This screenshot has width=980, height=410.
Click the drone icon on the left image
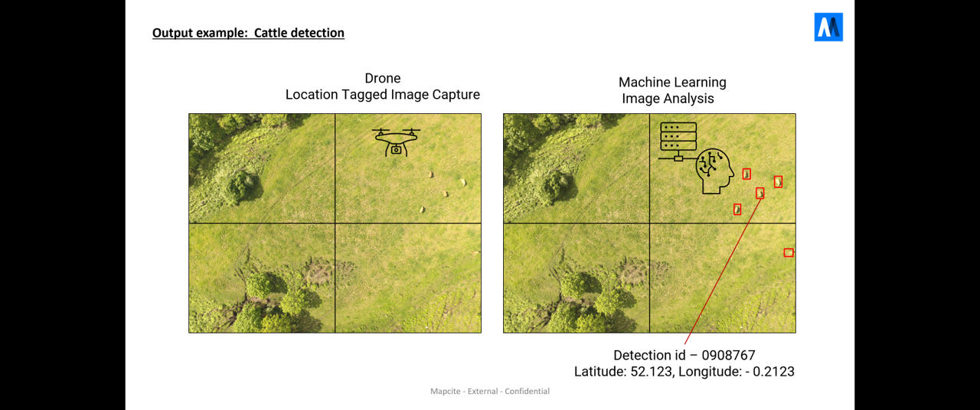[x=396, y=142]
